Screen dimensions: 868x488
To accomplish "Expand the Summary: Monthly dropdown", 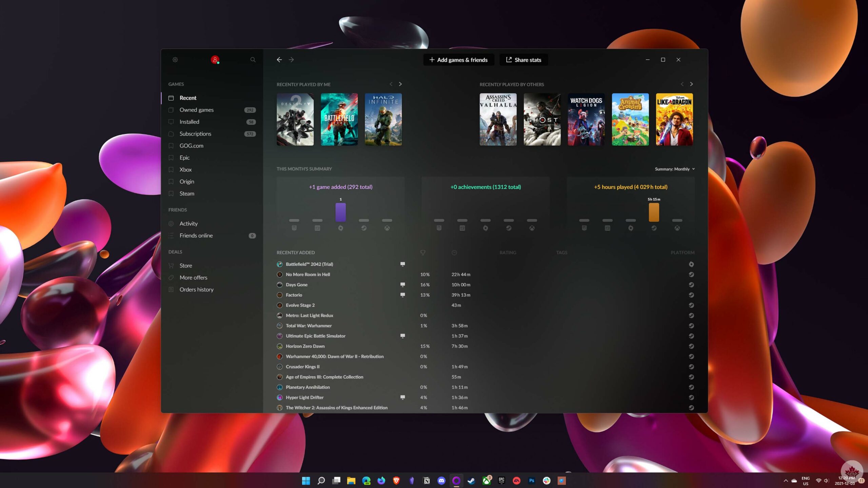I will tap(674, 169).
